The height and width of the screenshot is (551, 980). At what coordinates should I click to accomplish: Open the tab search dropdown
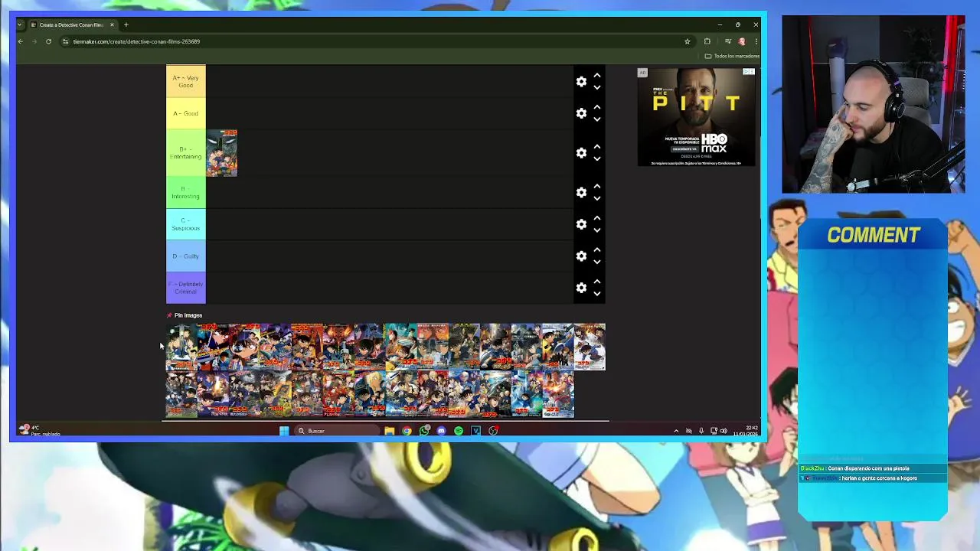(20, 24)
